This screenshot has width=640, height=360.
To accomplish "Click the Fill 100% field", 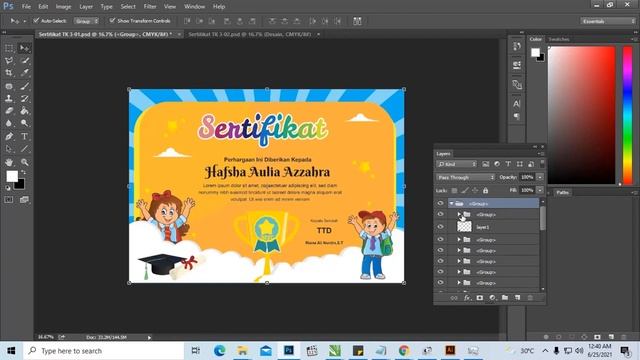I will point(527,190).
